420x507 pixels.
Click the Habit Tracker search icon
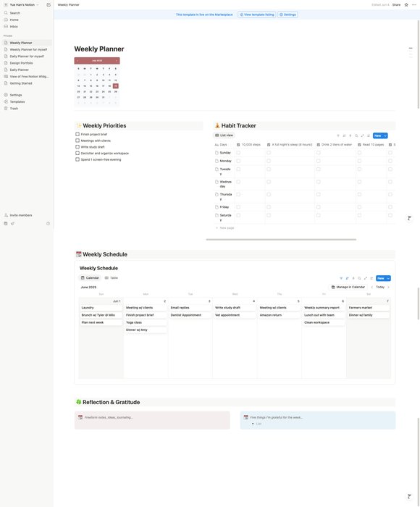tap(356, 136)
